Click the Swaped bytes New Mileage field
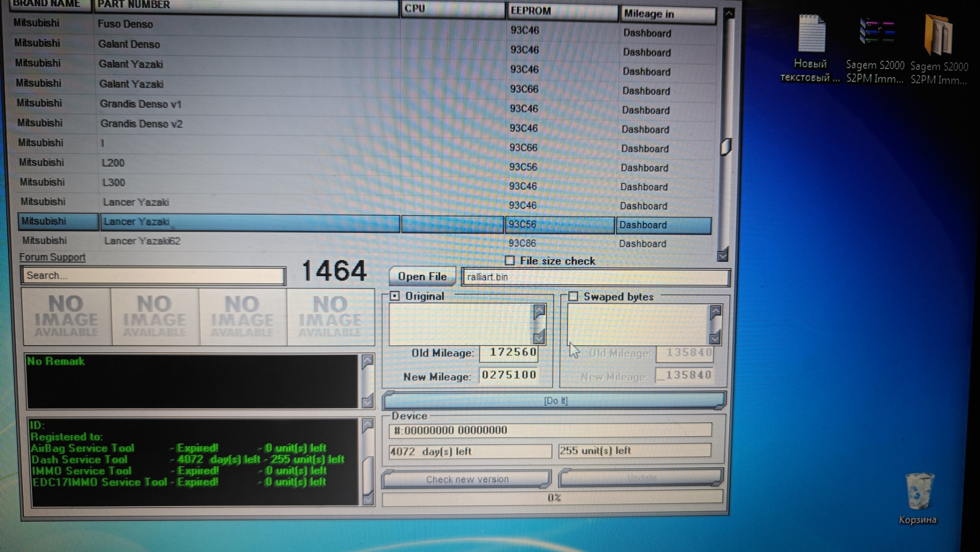The width and height of the screenshot is (980, 552). point(685,375)
